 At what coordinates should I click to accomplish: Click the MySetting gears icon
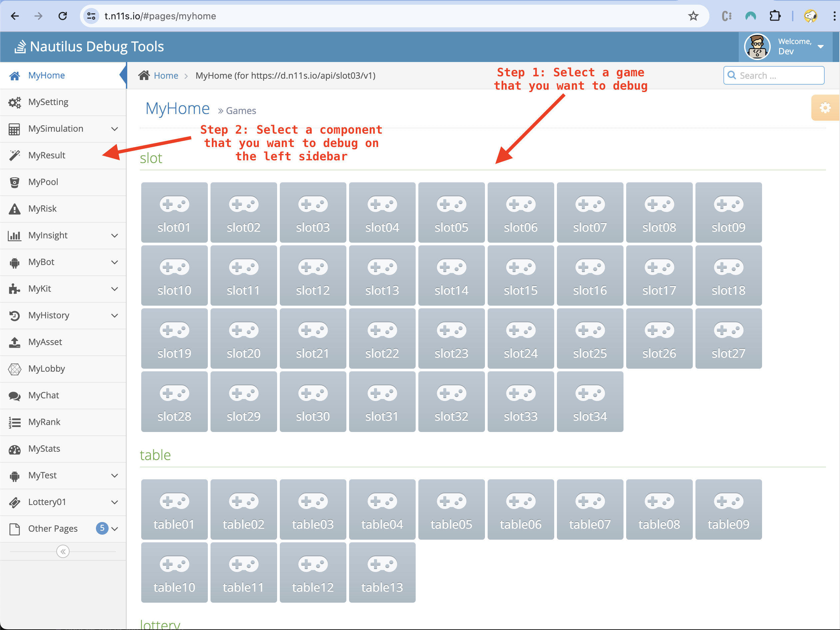tap(14, 102)
